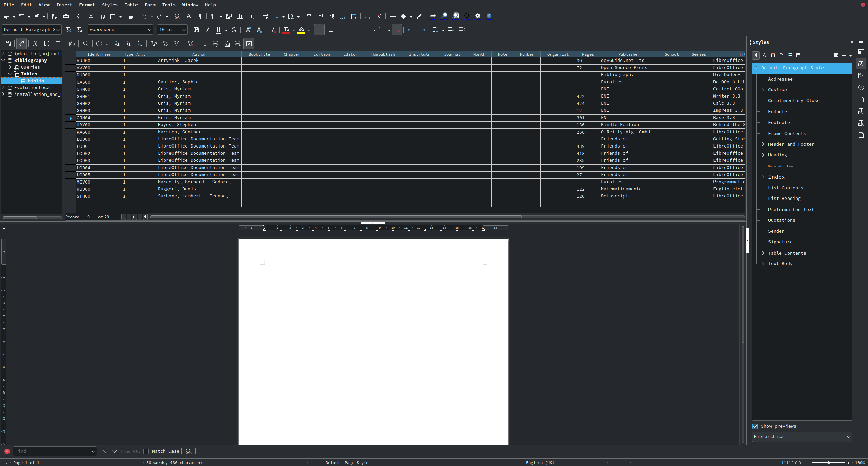
Task: Uncheck Show previews in the Styles panel
Action: click(755, 426)
